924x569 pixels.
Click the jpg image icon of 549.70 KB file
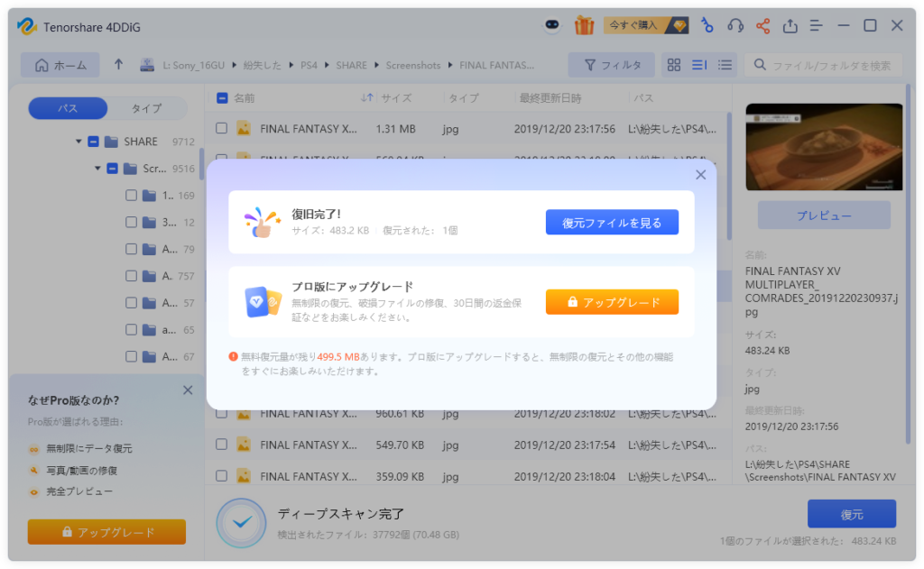pos(244,445)
